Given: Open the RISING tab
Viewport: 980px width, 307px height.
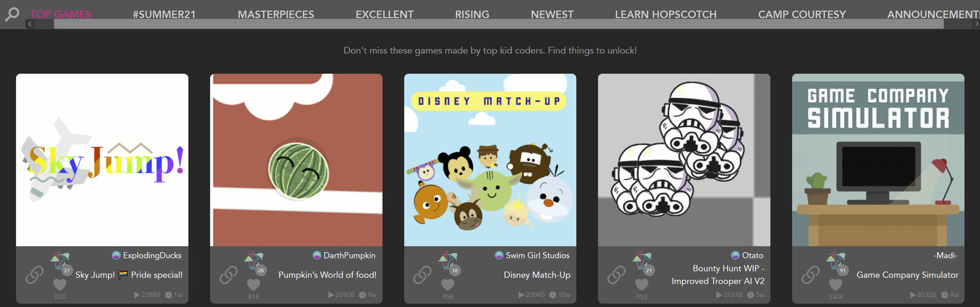Looking at the screenshot, I should click(472, 14).
